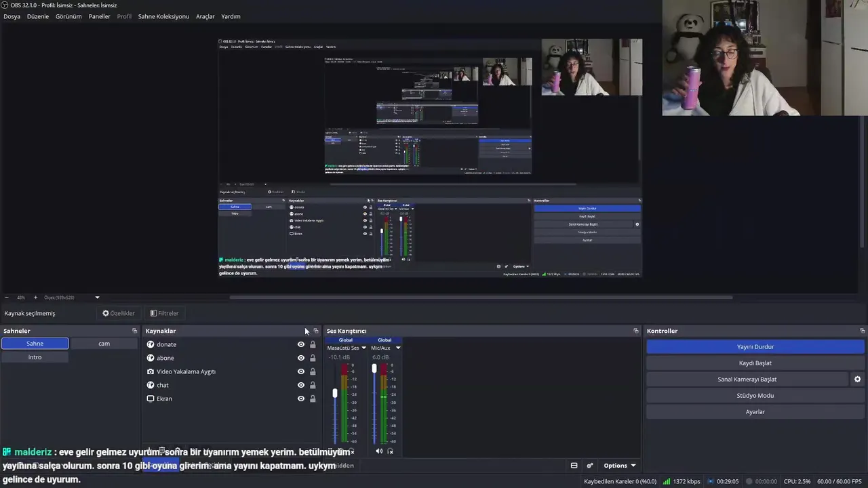Click the Filtreler button
This screenshot has width=868, height=488.
164,313
